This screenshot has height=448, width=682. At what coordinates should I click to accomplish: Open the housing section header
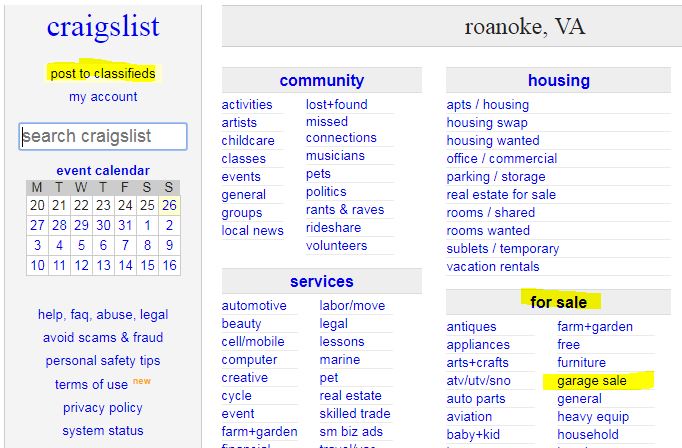click(x=558, y=80)
